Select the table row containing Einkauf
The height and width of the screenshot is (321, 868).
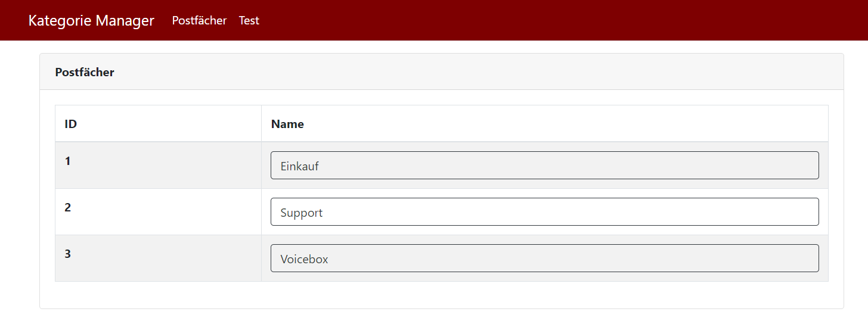158,173
